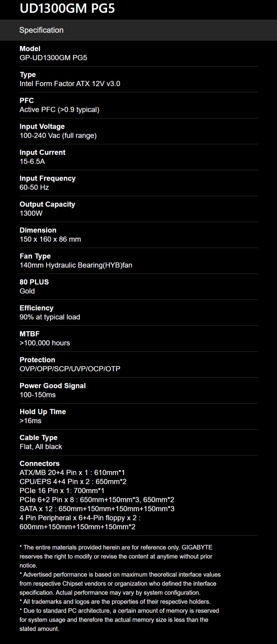The width and height of the screenshot is (277, 644).
Task: Select the GP-UD1300GM PG5 model value
Action: 53,58
